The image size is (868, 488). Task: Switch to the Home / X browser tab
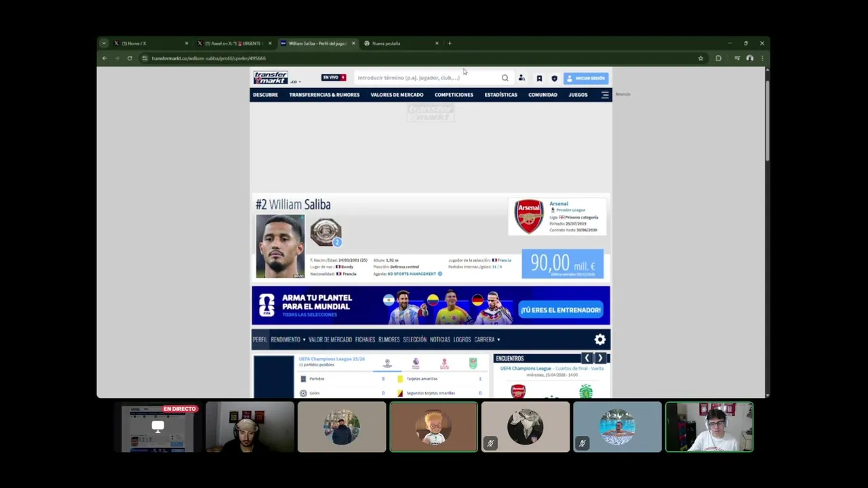click(151, 43)
